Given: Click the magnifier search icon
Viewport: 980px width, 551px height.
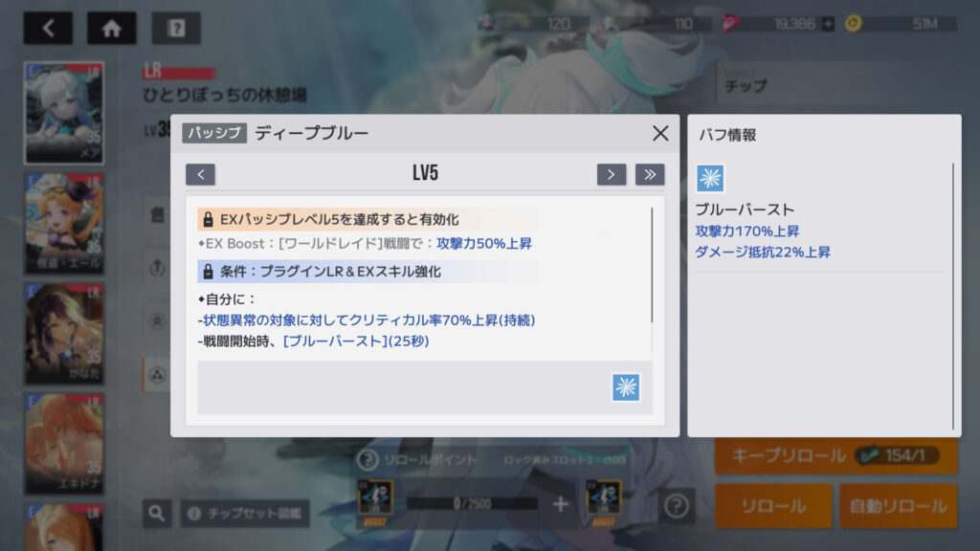Looking at the screenshot, I should point(157,514).
